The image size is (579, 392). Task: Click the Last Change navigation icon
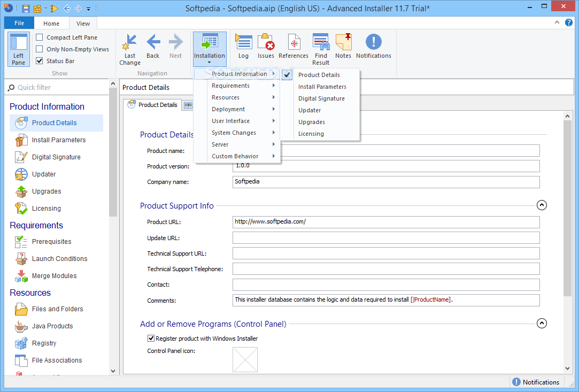[x=130, y=50]
